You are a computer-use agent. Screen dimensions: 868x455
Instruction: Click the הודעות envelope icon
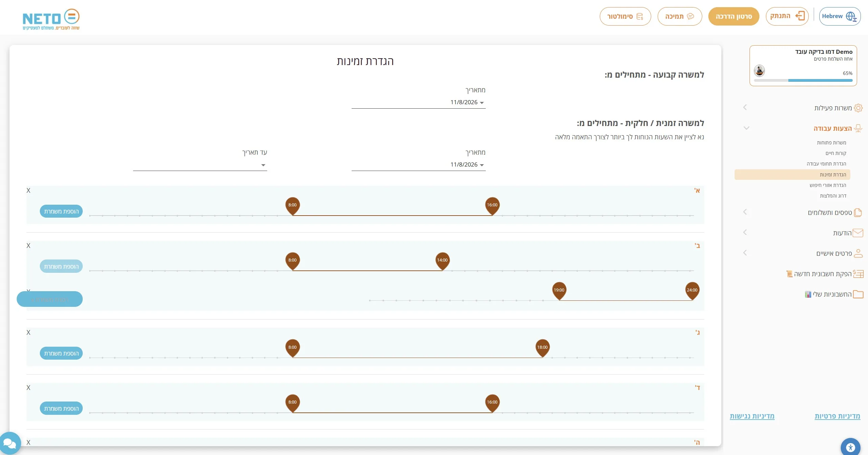coord(858,233)
